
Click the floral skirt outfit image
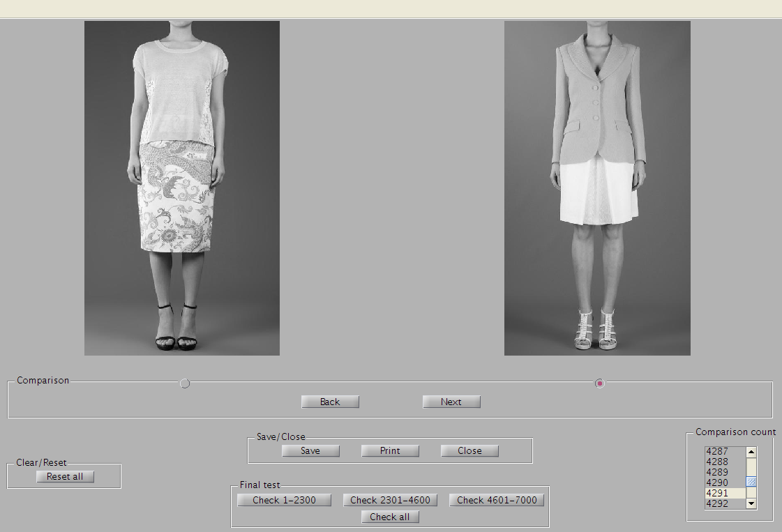pos(182,188)
